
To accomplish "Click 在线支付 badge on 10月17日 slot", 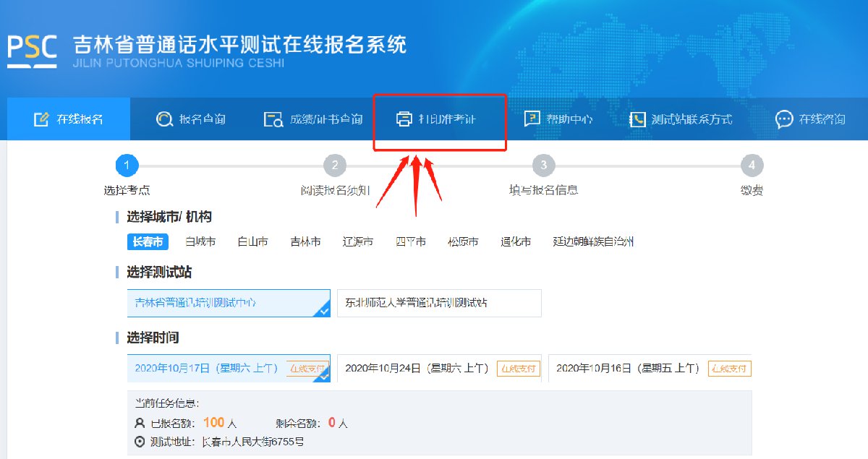I will 307,368.
